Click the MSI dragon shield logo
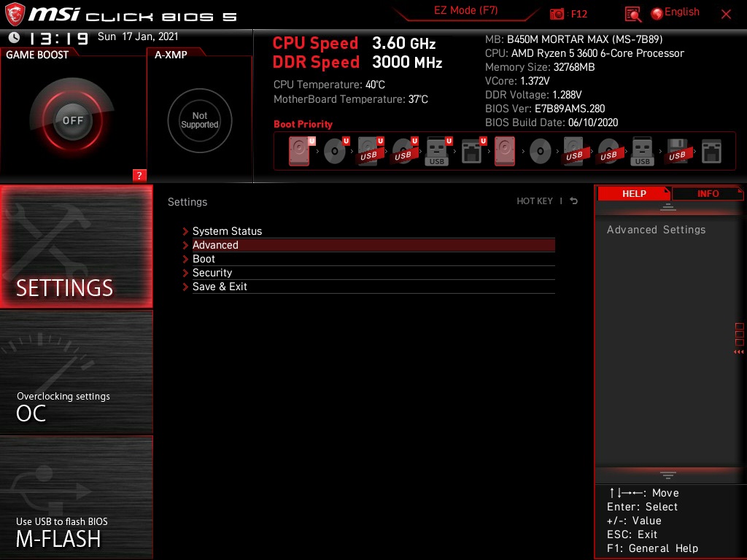The width and height of the screenshot is (747, 560). (x=15, y=14)
